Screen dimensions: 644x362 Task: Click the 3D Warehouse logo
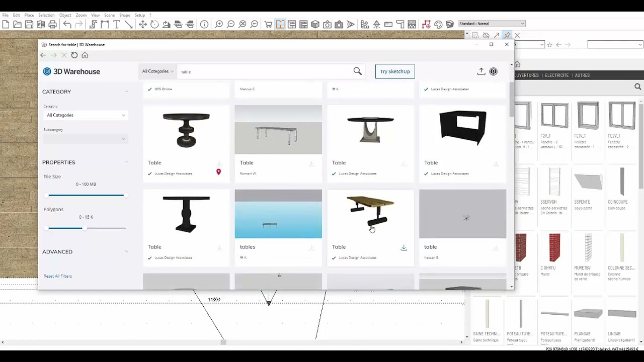pos(71,71)
